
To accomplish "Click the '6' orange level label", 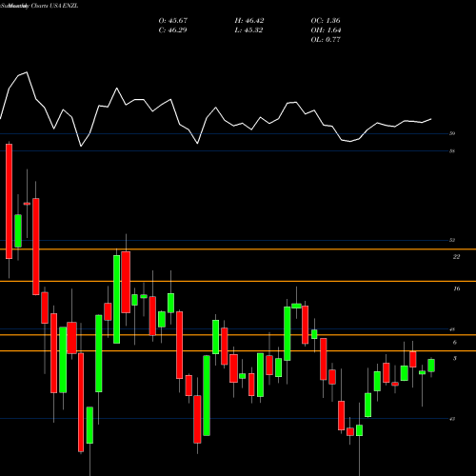I will (455, 343).
